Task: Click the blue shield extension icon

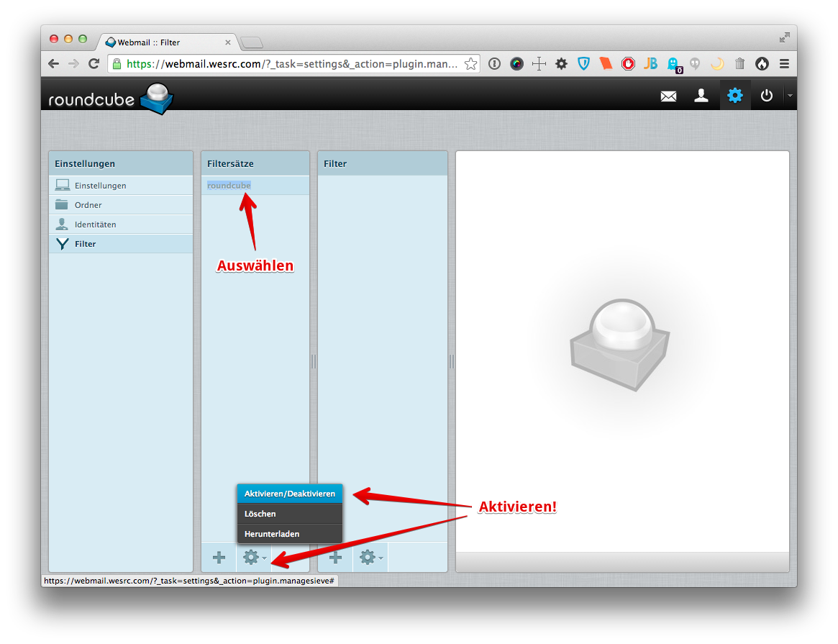Action: tap(583, 64)
